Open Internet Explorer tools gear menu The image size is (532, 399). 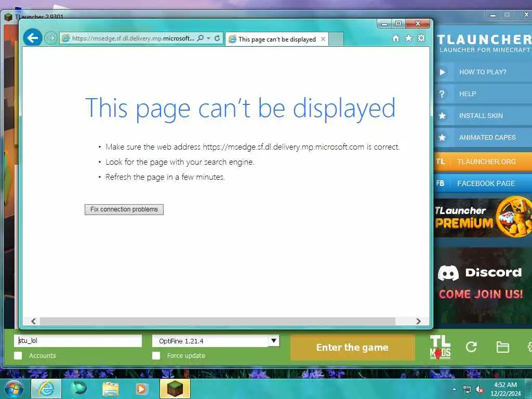421,38
